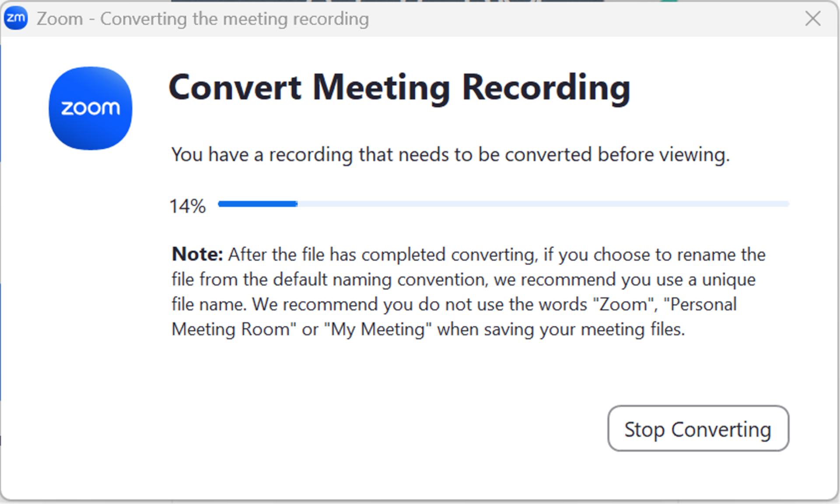Click the word 'Zoom' in the title bar
The height and width of the screenshot is (504, 840).
60,19
